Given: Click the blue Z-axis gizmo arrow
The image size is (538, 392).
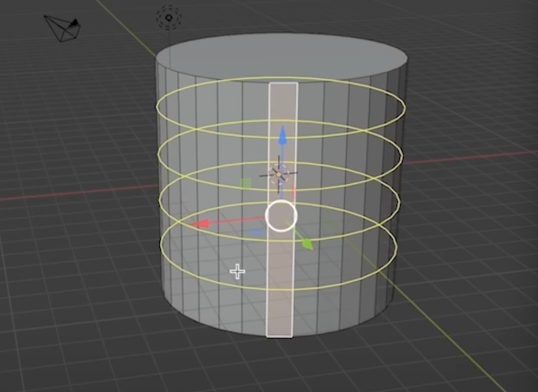Looking at the screenshot, I should pos(283,136).
